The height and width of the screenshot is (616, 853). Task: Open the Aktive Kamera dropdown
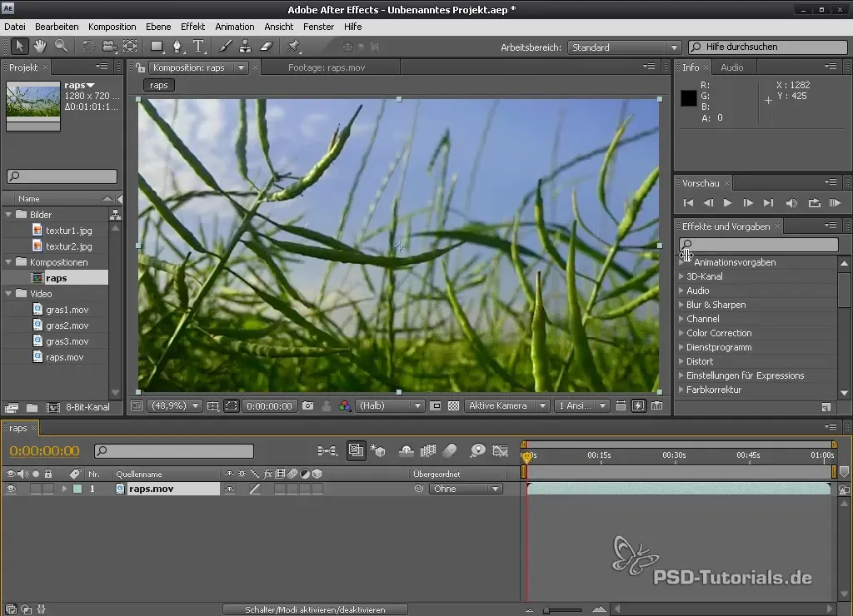point(506,405)
